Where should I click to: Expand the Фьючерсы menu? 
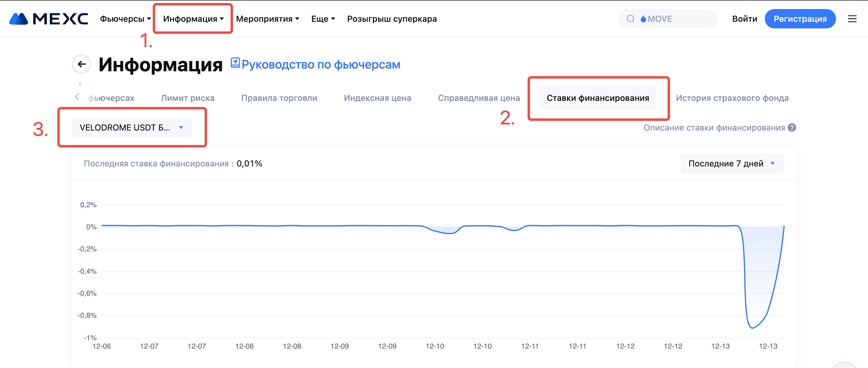pos(125,19)
